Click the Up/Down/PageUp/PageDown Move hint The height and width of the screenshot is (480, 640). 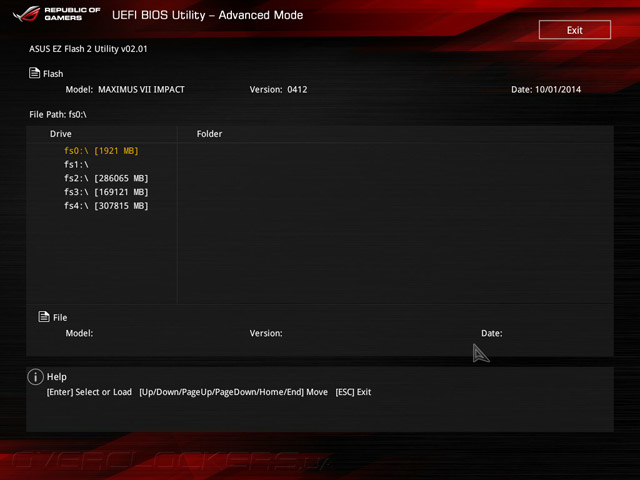click(x=233, y=392)
